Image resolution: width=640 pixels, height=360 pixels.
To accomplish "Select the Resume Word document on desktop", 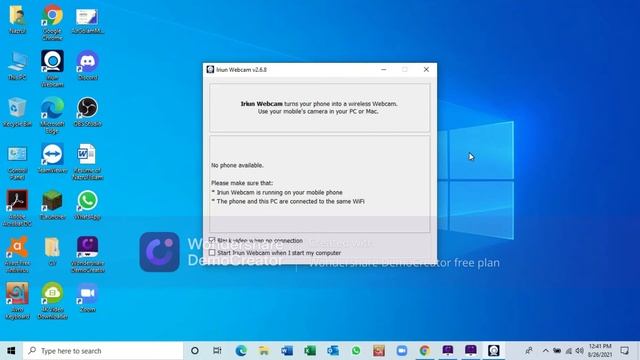I will 87,162.
